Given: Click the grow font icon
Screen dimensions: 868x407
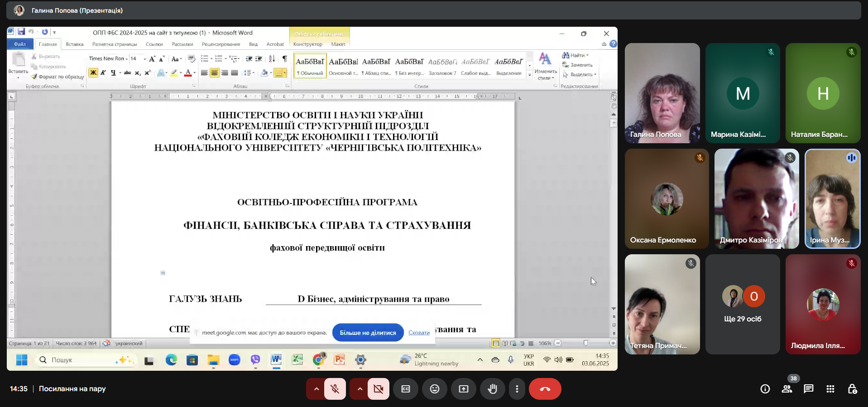Looking at the screenshot, I should [152, 59].
